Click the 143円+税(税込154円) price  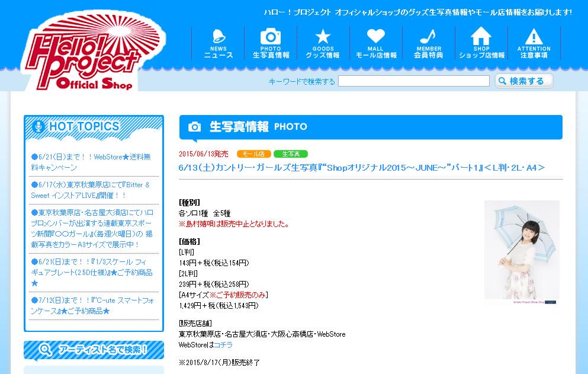214,263
